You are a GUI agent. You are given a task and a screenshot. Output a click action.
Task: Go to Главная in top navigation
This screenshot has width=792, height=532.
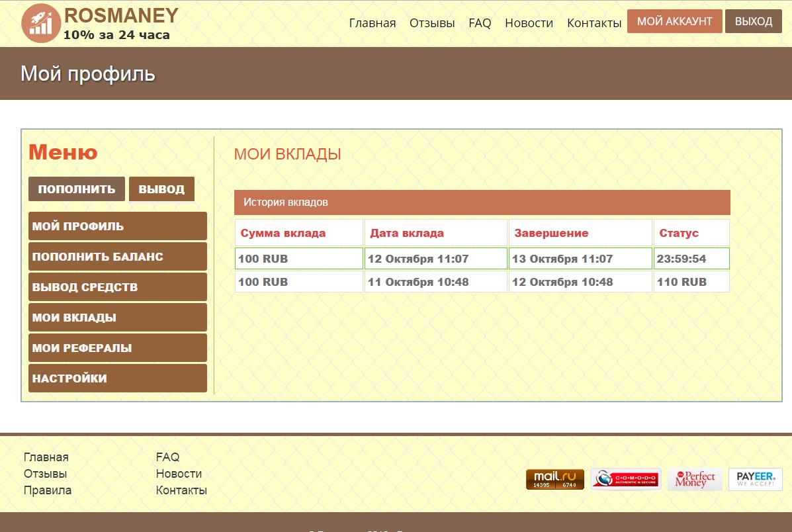[x=372, y=23]
